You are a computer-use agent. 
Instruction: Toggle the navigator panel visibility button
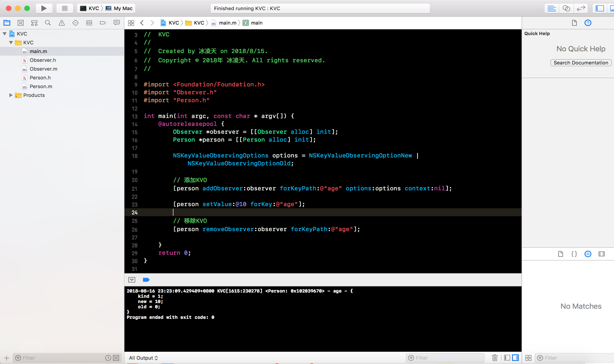[x=600, y=8]
